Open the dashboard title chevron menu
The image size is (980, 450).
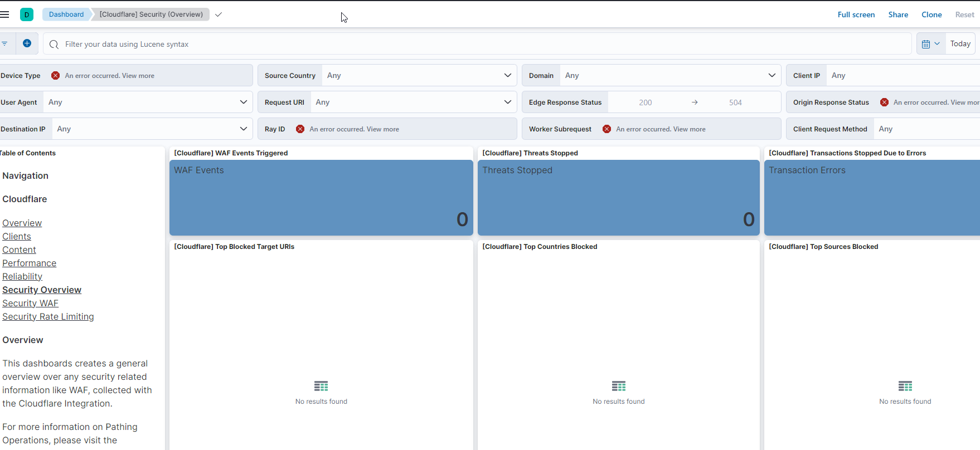pos(219,14)
